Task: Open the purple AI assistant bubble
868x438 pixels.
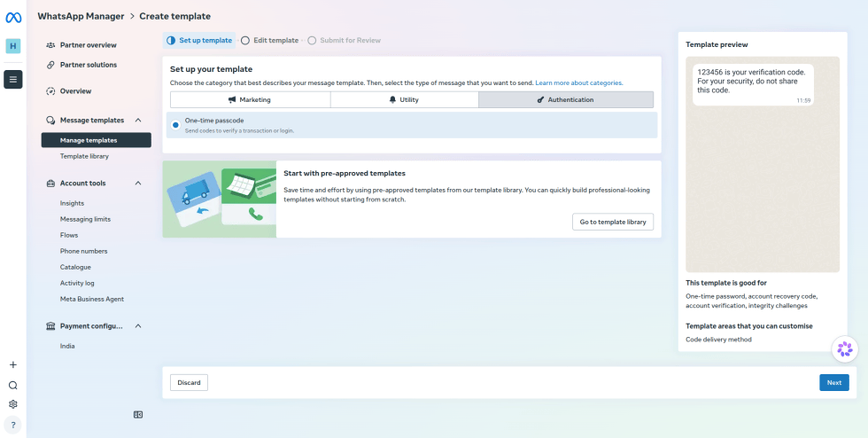Action: pos(845,348)
